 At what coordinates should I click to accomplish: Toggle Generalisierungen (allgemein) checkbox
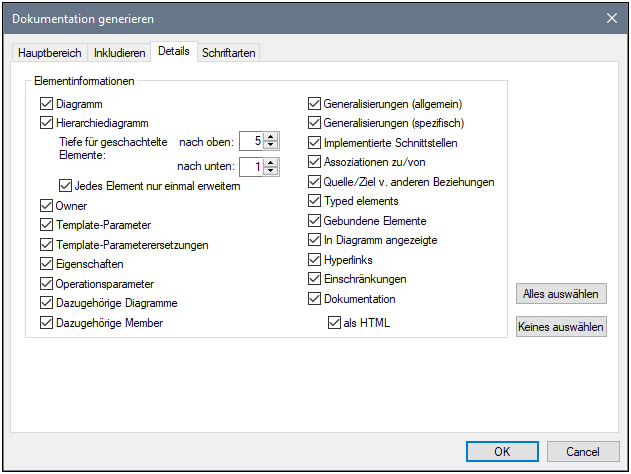(315, 103)
